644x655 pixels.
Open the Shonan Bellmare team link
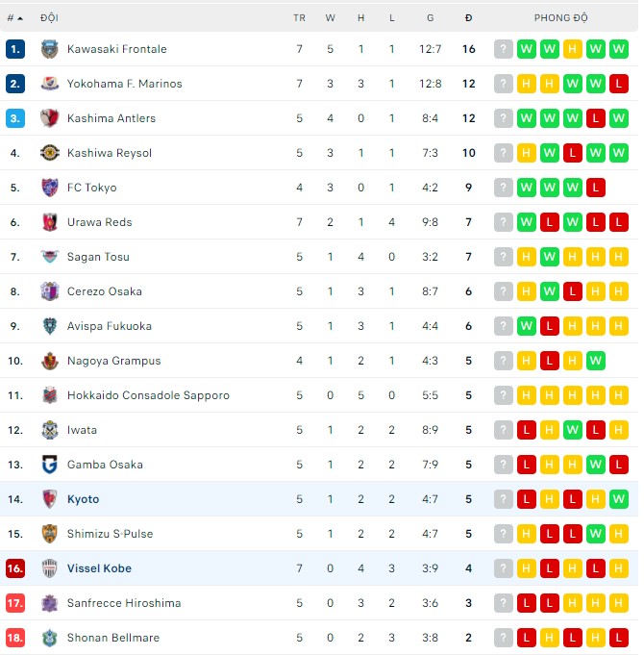[x=112, y=638]
